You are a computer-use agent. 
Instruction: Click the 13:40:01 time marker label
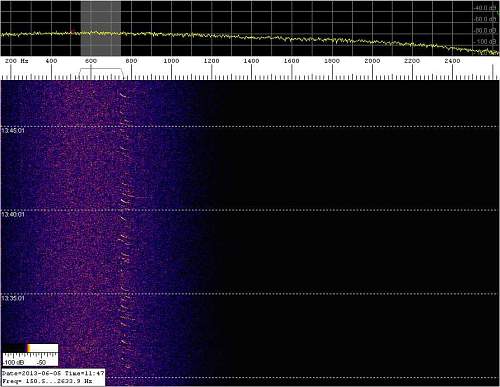[x=13, y=214]
